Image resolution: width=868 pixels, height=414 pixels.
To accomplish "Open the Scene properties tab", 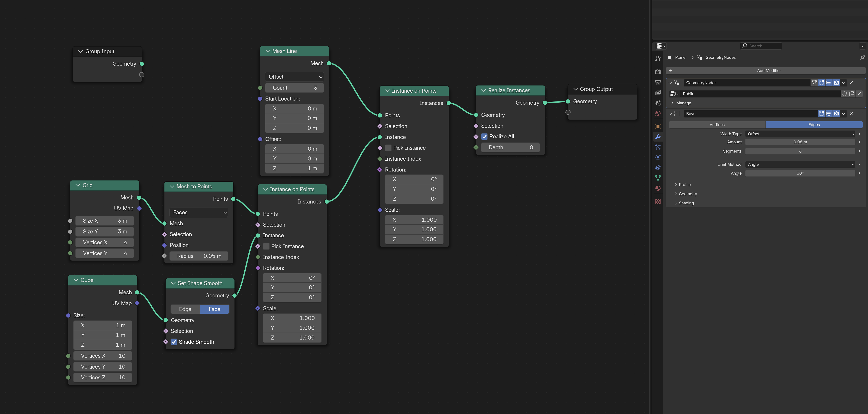I will pyautogui.click(x=658, y=103).
